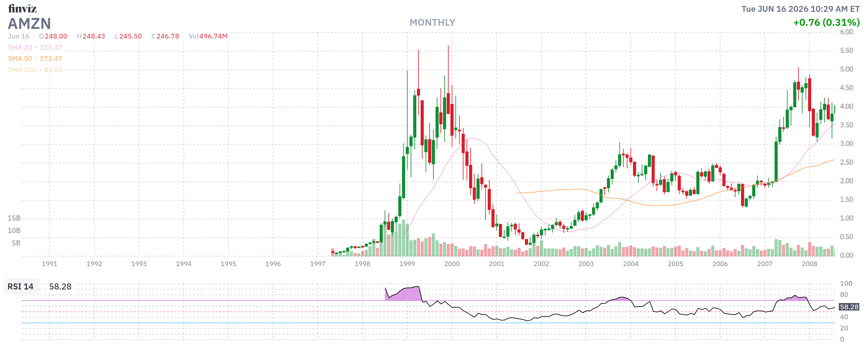Click the 80 label on RSI axis
Viewport: 868px width, 349px height.
click(844, 295)
